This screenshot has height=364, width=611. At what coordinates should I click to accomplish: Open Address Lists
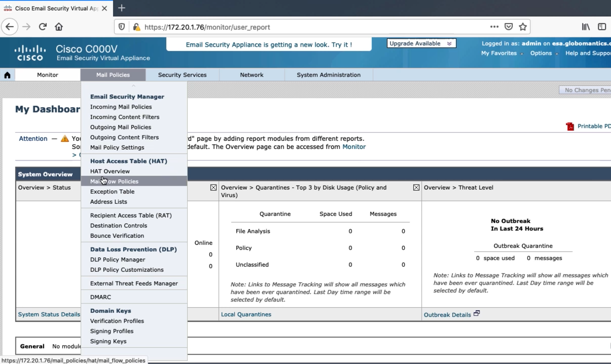[x=109, y=202]
